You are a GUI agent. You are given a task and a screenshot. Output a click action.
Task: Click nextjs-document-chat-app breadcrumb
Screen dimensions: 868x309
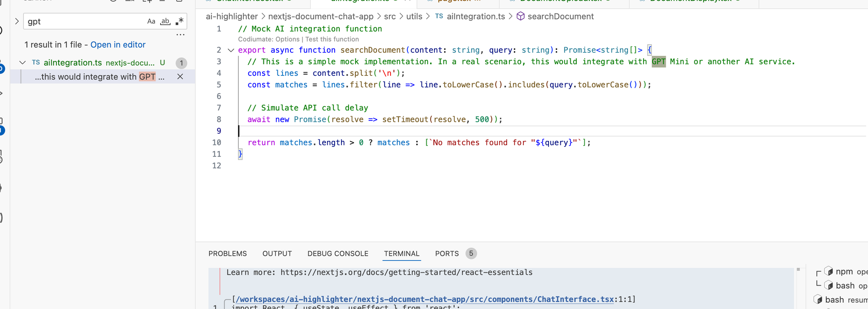[x=321, y=16]
